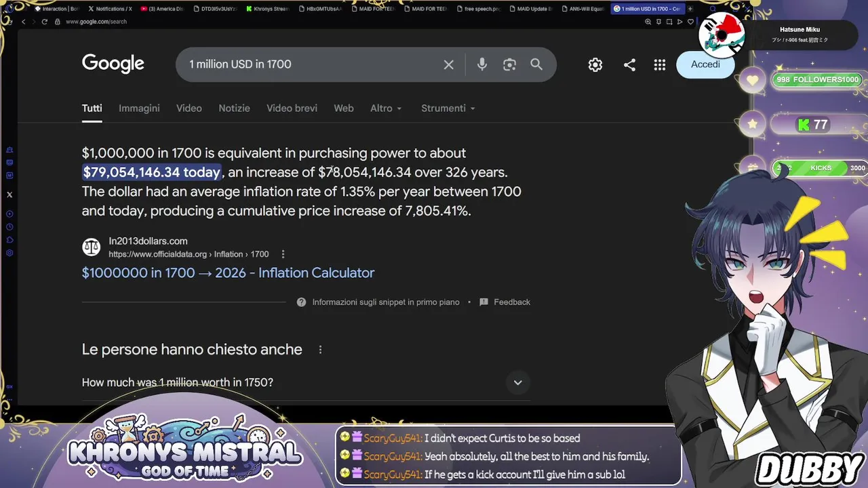Open a new browser tab with plus button
Image resolution: width=868 pixels, height=488 pixels.
690,9
